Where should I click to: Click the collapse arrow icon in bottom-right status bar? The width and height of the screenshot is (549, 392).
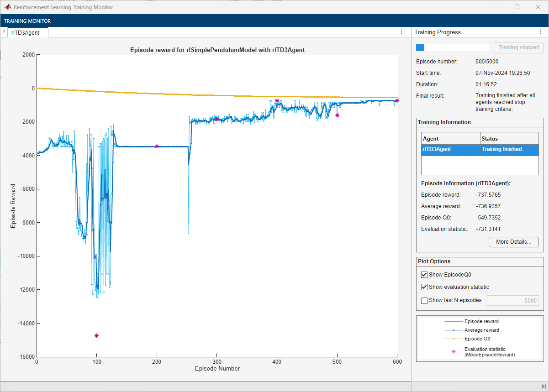(x=543, y=387)
